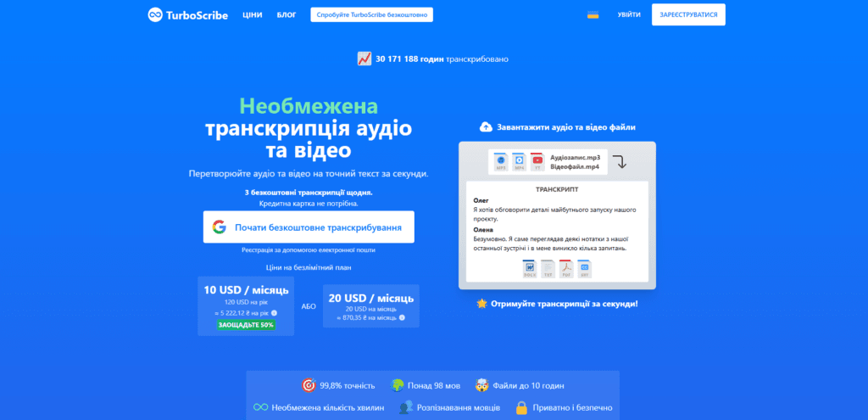Go to the БЛОГ menu item

coord(287,14)
